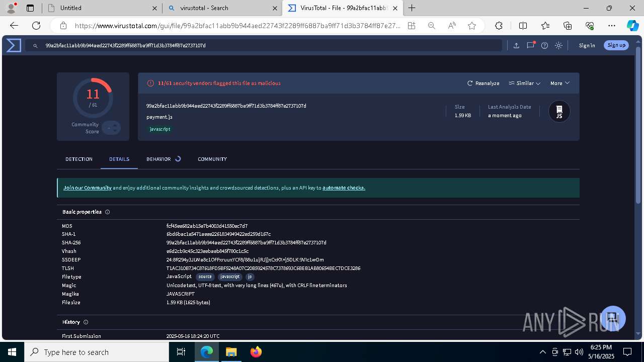Switch to the COMMUNITY tab
This screenshot has width=644, height=362.
click(x=212, y=159)
